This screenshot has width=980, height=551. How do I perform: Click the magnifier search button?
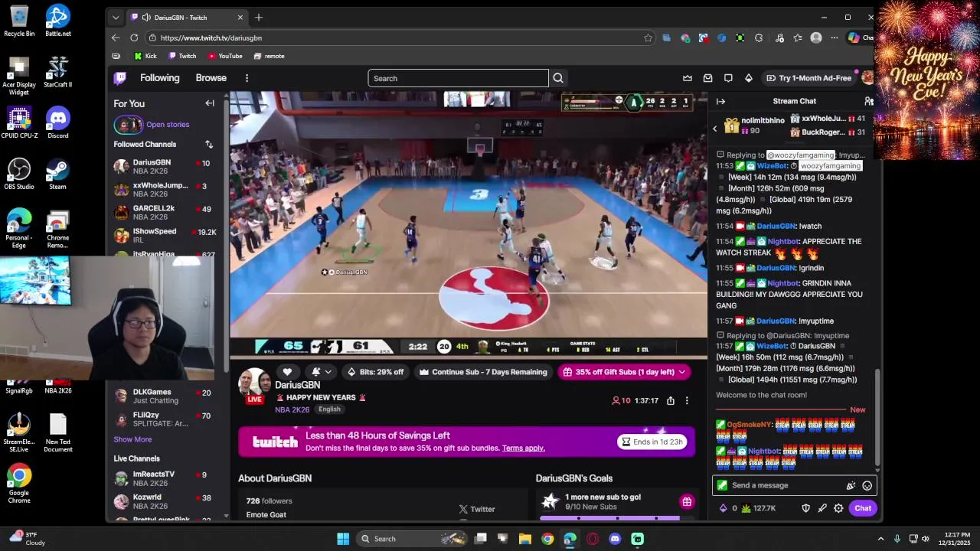(x=558, y=78)
